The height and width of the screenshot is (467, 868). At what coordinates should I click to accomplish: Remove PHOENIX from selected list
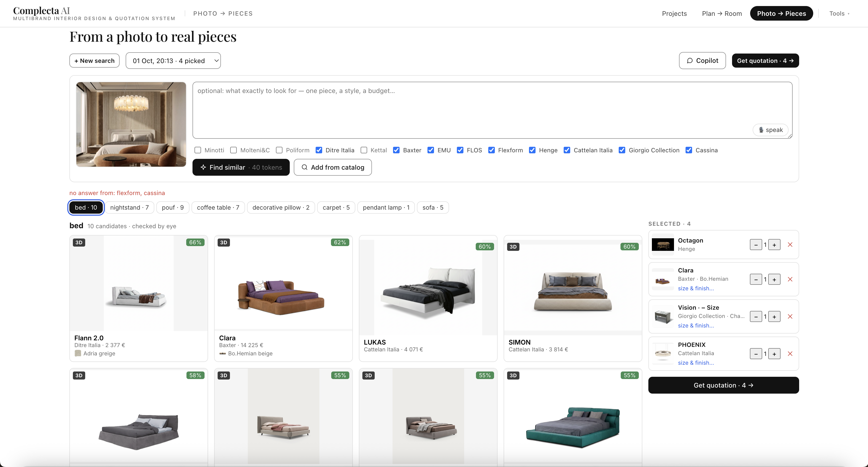click(x=790, y=353)
